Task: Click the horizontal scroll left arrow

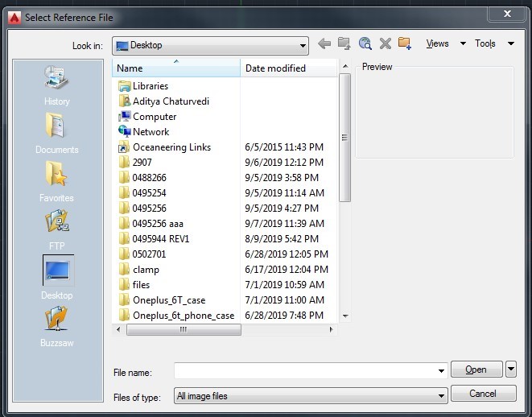Action: coord(118,329)
